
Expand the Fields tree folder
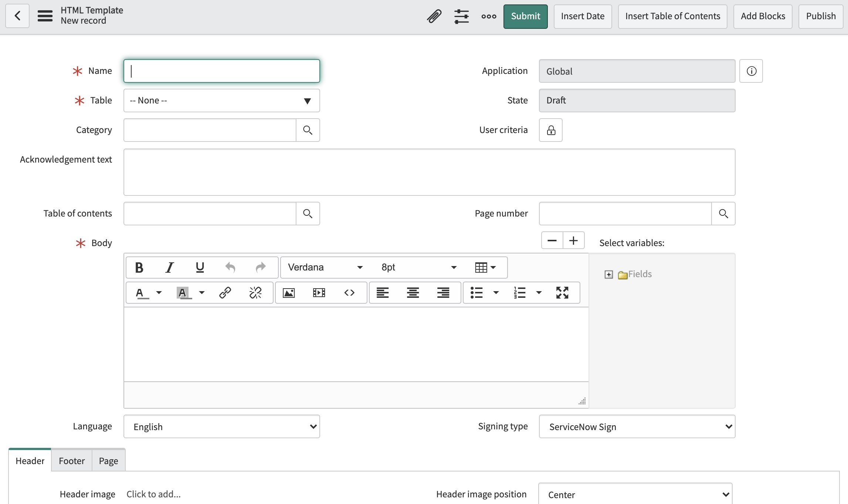pos(608,275)
